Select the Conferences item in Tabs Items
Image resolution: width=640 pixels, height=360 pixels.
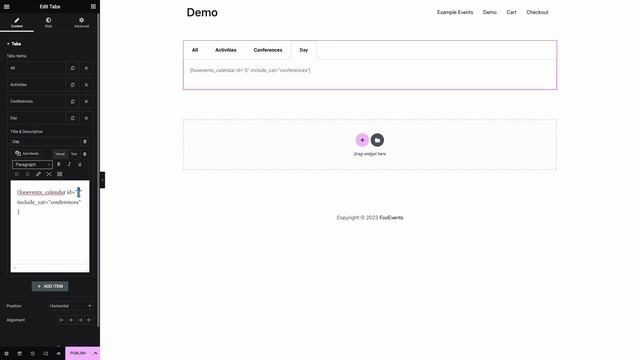point(36,101)
